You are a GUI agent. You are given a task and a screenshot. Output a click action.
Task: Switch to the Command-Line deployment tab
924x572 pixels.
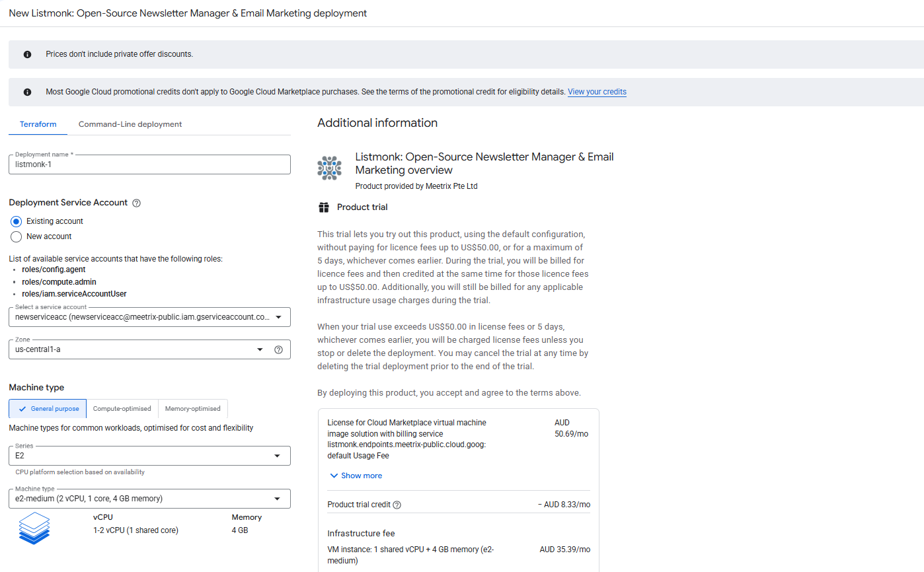click(130, 124)
